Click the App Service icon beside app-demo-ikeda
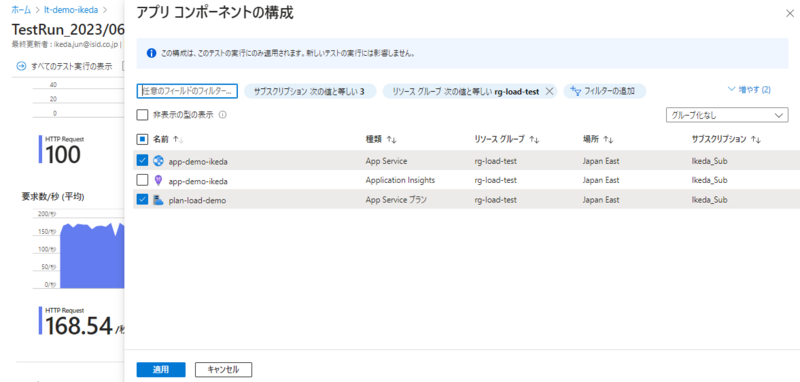The height and width of the screenshot is (382, 800). [158, 161]
